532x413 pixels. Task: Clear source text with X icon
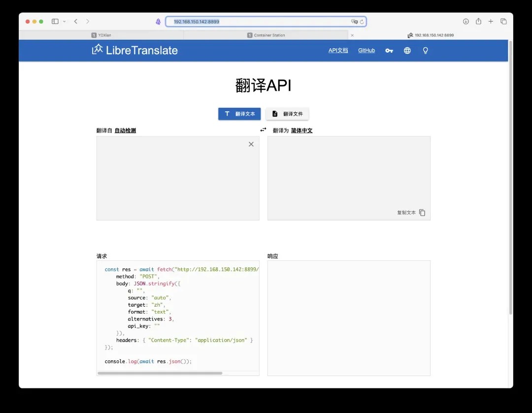point(251,144)
